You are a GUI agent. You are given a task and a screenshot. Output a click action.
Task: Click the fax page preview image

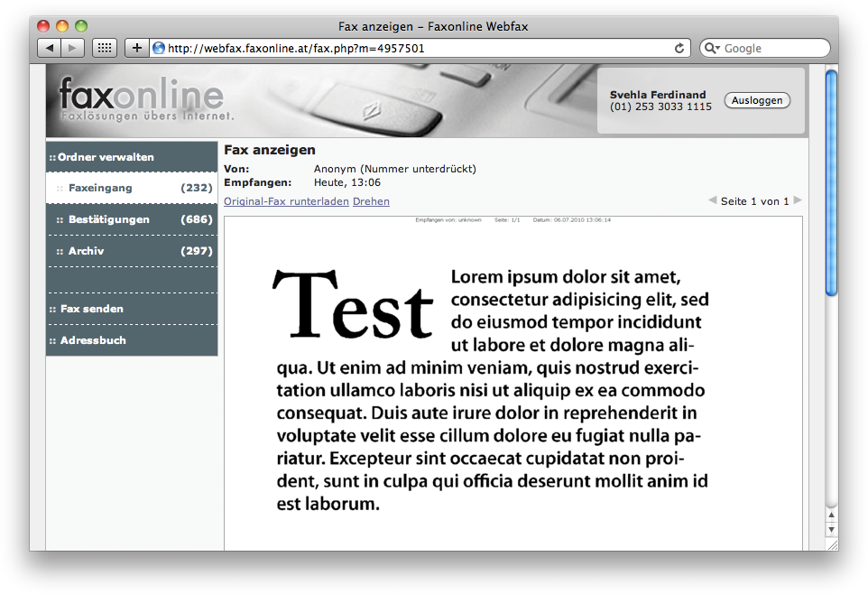pos(513,384)
